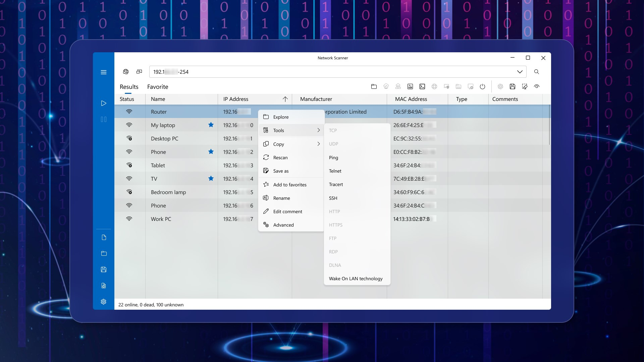Click the eraser clear-results toolbar icon
Viewport: 644px width, 362px height.
coord(525,86)
